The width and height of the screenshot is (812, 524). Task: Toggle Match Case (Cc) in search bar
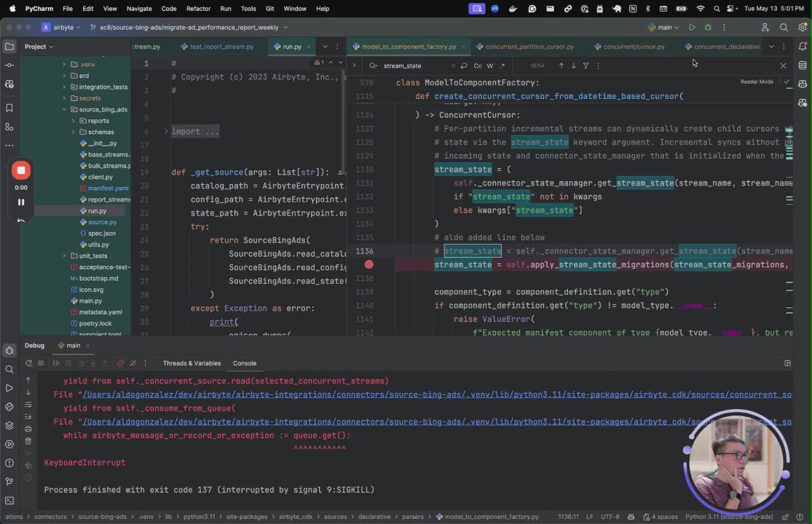(x=478, y=65)
